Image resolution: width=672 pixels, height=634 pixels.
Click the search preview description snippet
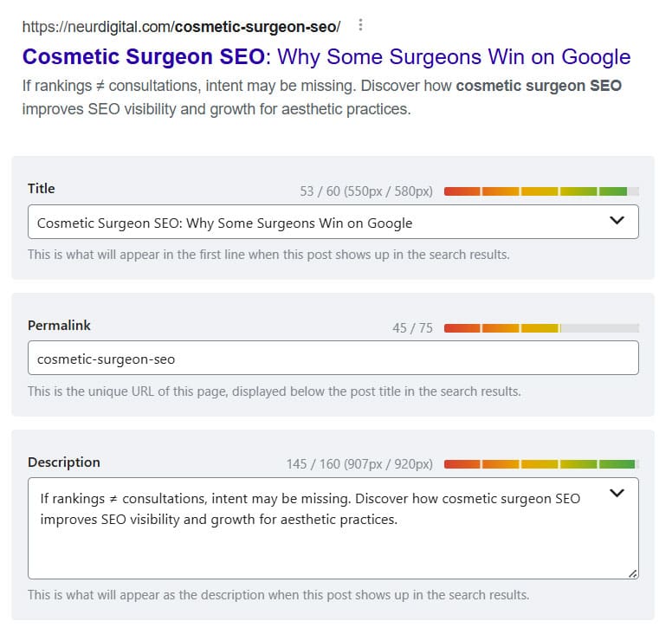322,98
